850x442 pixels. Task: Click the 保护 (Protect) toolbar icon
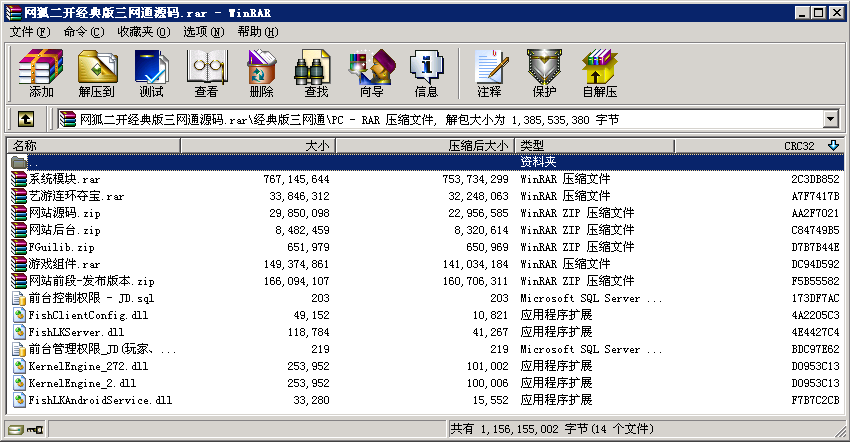coord(544,73)
